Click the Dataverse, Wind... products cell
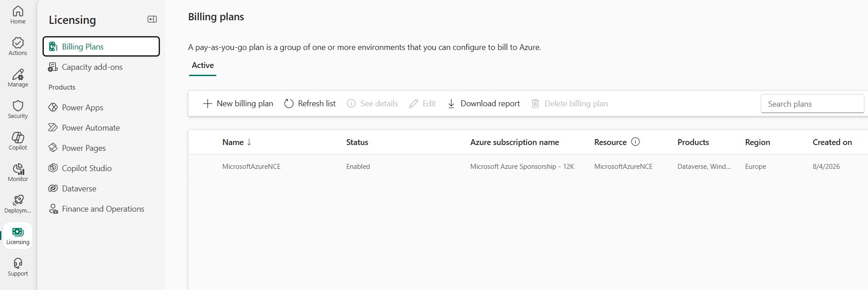Image resolution: width=868 pixels, height=290 pixels. coord(704,167)
